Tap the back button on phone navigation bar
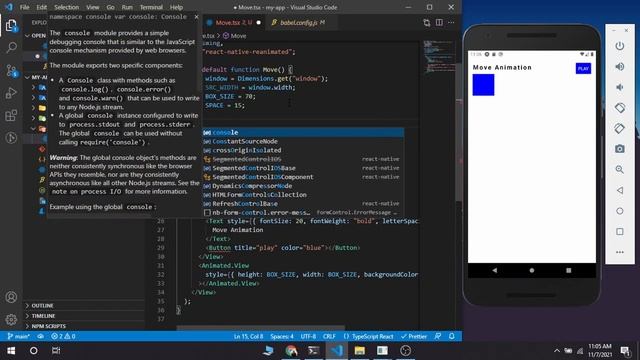Viewport: 640px width, 360px height. click(x=495, y=270)
